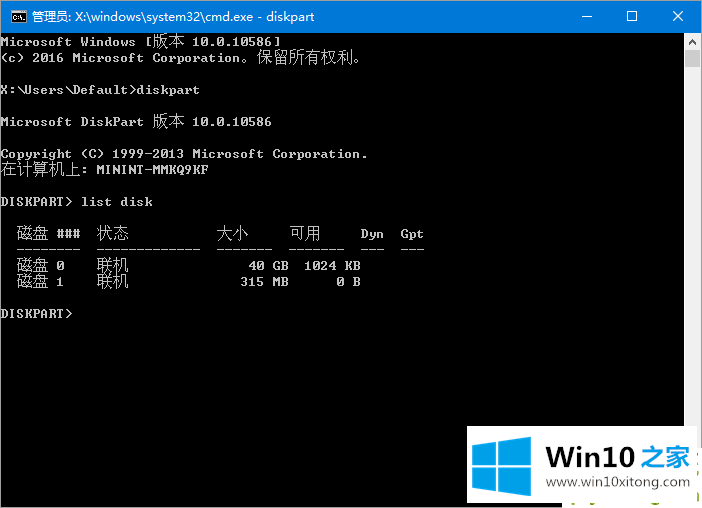
Task: Click the '状态' column header
Action: [x=112, y=234]
